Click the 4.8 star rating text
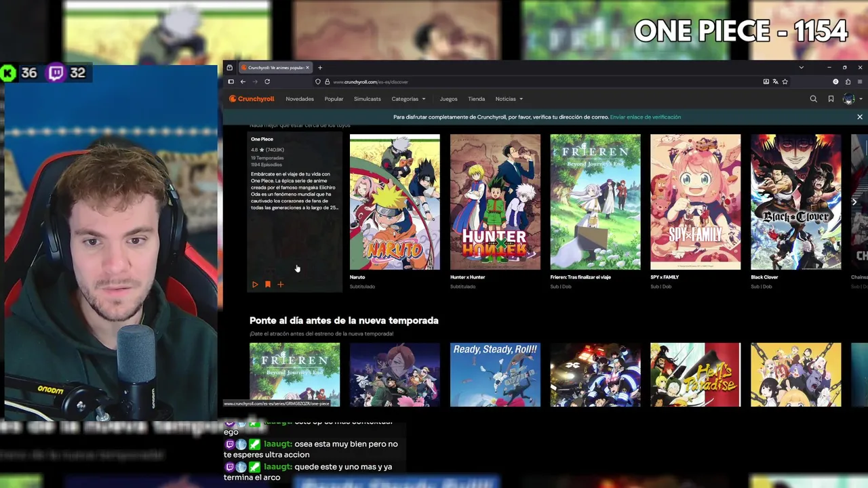868x488 pixels. [267, 150]
